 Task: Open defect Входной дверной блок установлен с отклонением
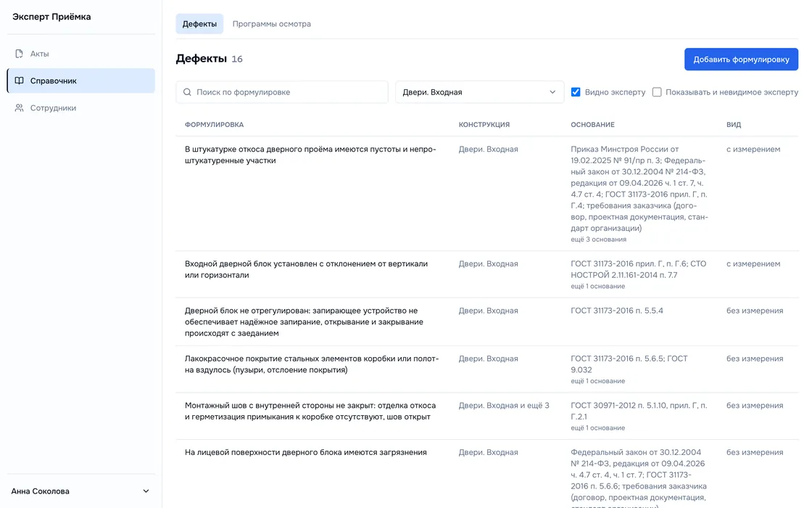306,269
